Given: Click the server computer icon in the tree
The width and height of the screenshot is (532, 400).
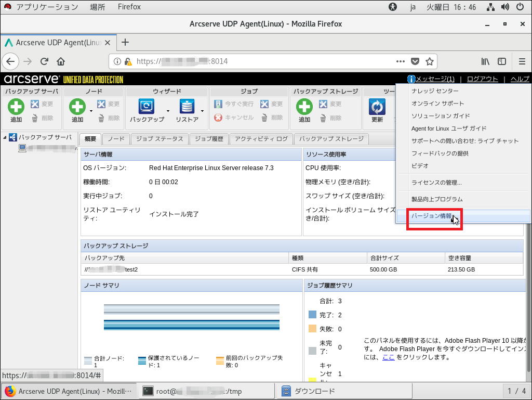Looking at the screenshot, I should [22, 148].
